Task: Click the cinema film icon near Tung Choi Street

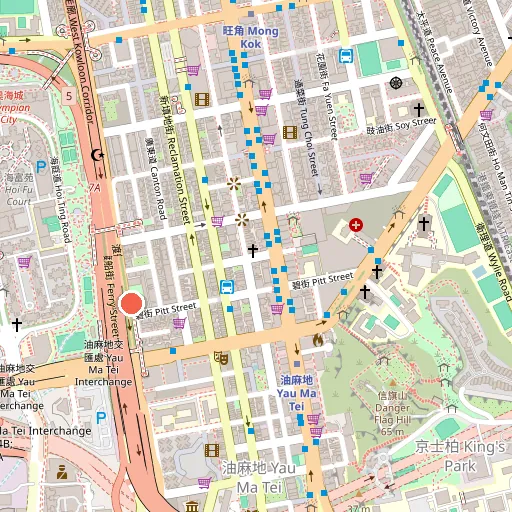Action: coord(290,132)
